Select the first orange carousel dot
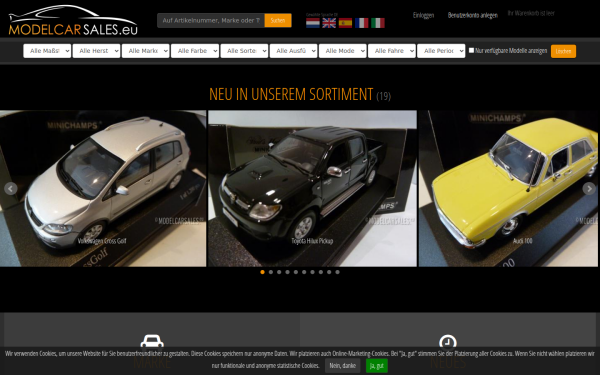 coord(262,272)
